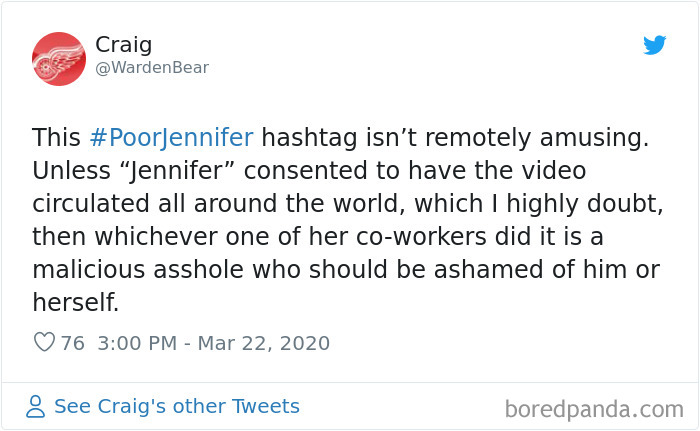Image resolution: width=700 pixels, height=431 pixels.
Task: Open the @WardenBear handle link
Action: 152,68
